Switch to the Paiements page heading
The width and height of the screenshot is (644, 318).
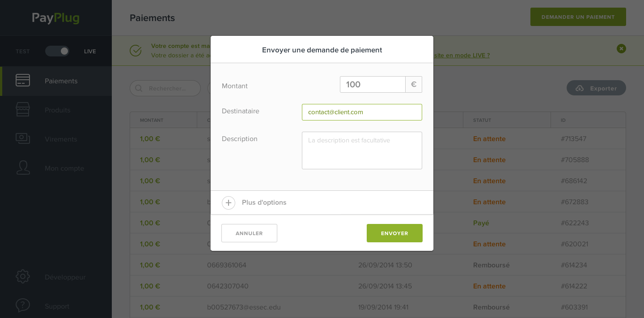(x=152, y=18)
